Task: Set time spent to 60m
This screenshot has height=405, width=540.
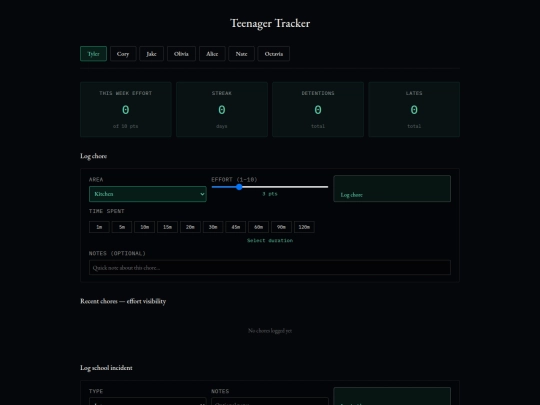Action: (258, 227)
